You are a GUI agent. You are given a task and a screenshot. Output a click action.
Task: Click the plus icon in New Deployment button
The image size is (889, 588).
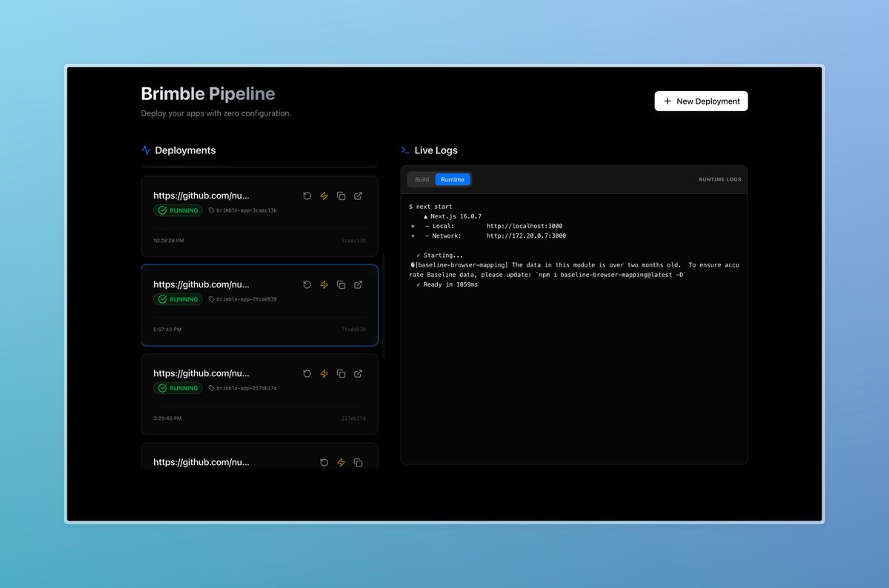(667, 101)
